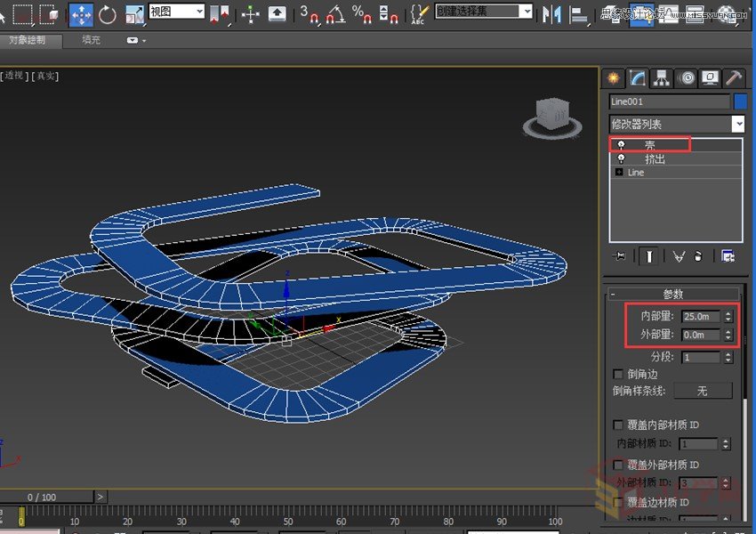The width and height of the screenshot is (756, 534).
Task: Switch to the 填充 ribbon tab
Action: tap(91, 40)
